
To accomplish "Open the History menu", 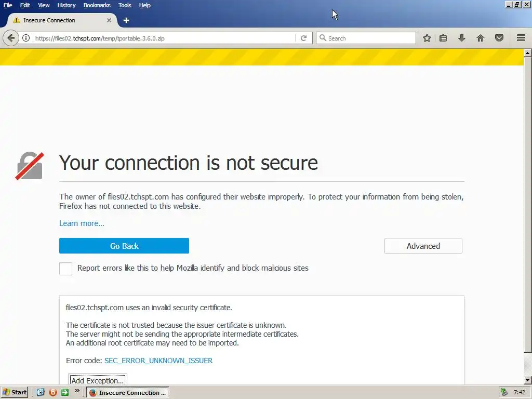I will pos(66,5).
